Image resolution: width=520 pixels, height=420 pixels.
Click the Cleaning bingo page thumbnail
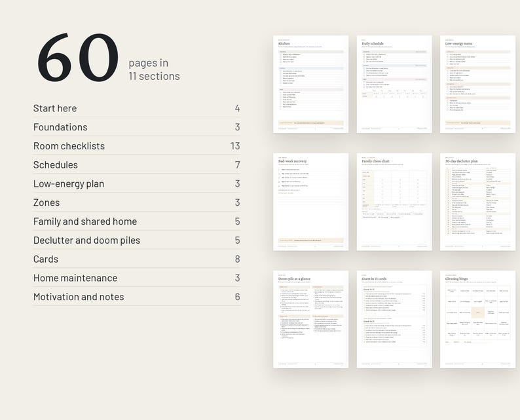click(478, 320)
